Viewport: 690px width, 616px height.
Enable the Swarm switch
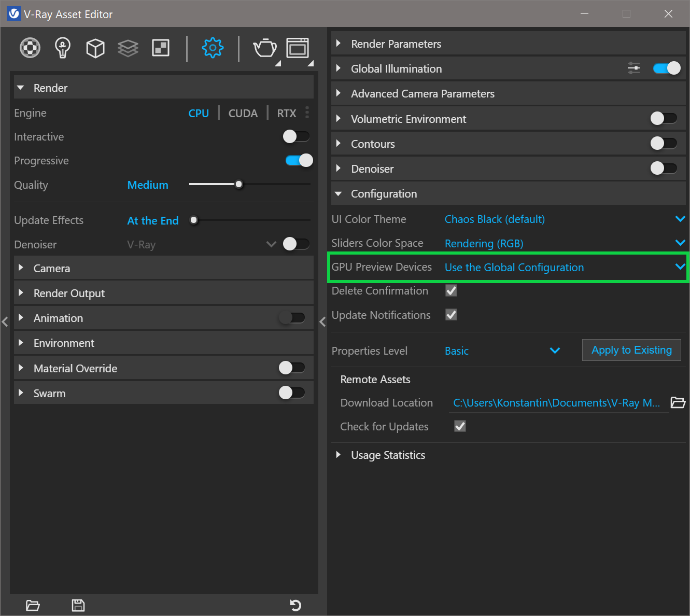pos(292,393)
